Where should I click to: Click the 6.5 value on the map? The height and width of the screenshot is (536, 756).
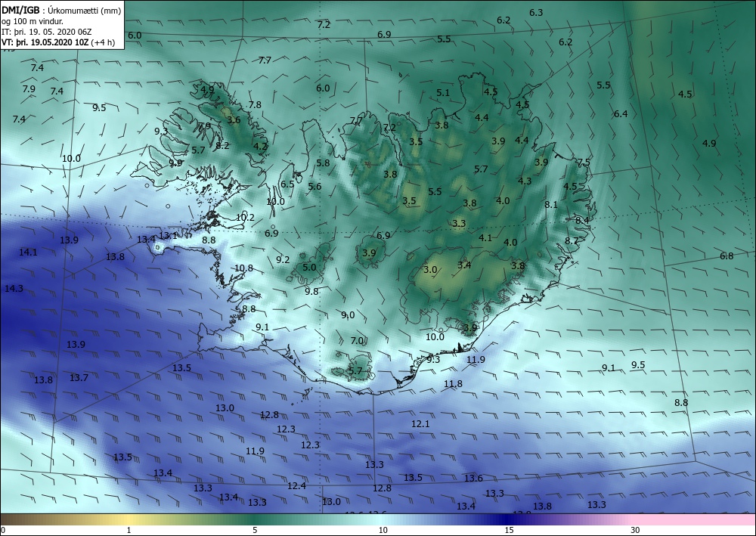tap(287, 184)
